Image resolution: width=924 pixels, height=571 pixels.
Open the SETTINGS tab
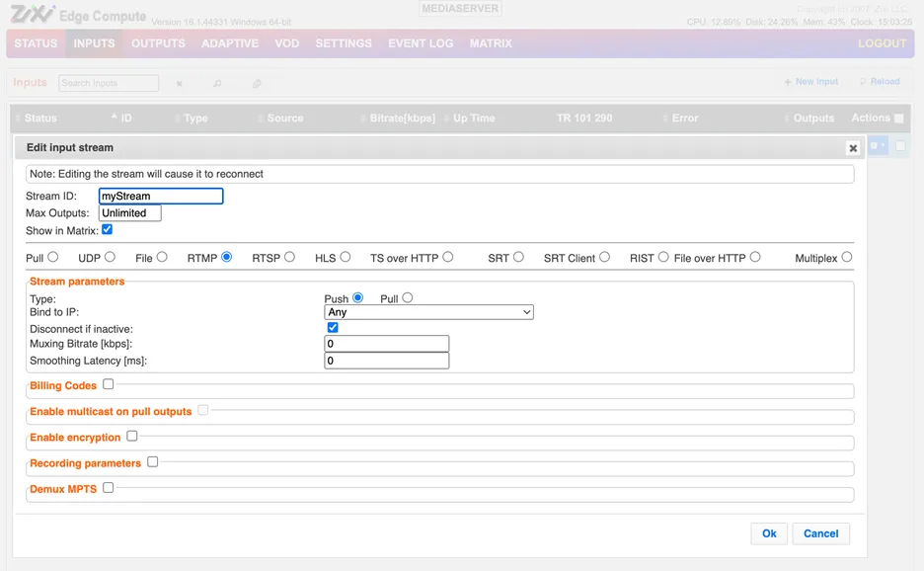[x=344, y=43]
